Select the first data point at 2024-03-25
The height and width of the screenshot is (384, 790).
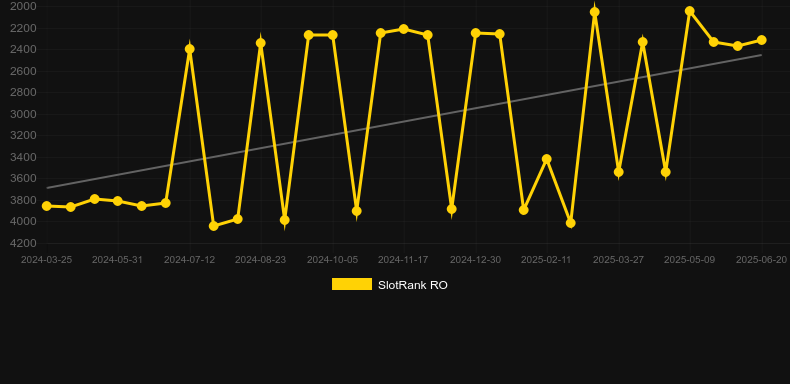[x=46, y=206]
